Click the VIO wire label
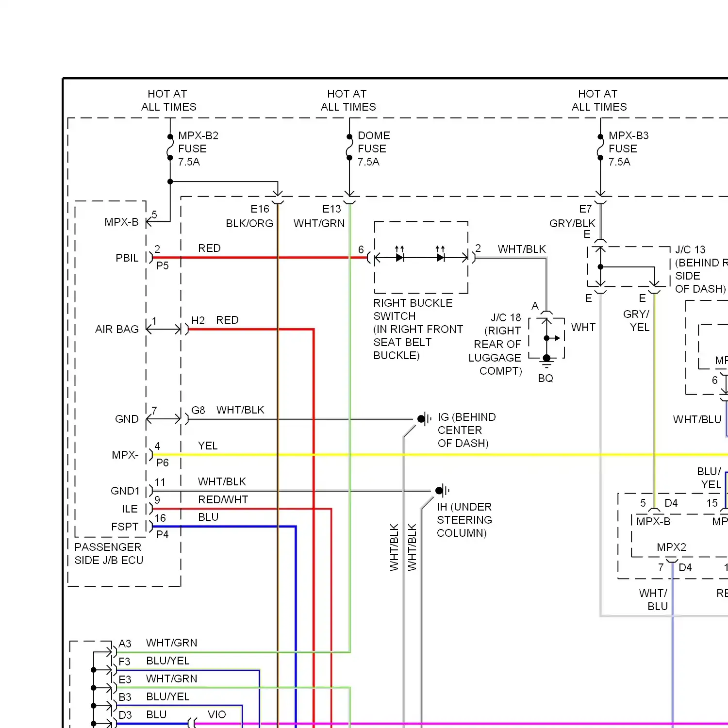The image size is (728, 728). pyautogui.click(x=217, y=714)
